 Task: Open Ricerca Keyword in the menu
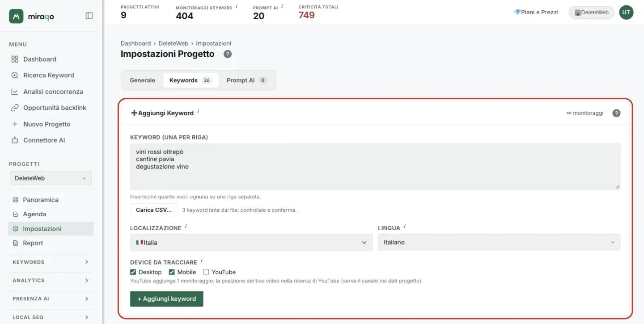(49, 76)
